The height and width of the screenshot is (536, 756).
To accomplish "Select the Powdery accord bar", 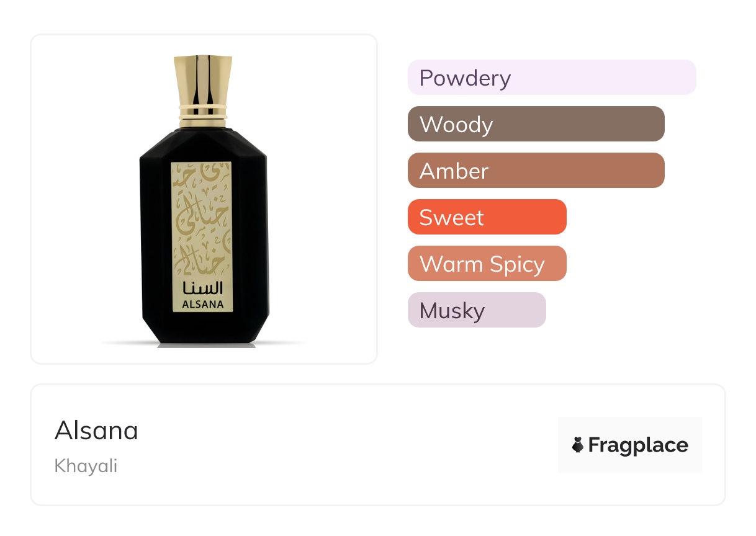I will 552,78.
